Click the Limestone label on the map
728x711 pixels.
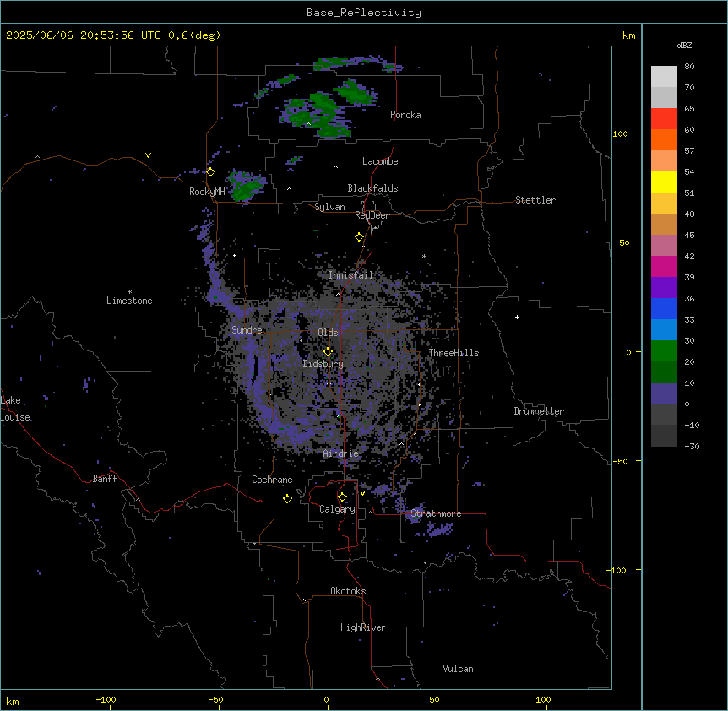pos(129,301)
